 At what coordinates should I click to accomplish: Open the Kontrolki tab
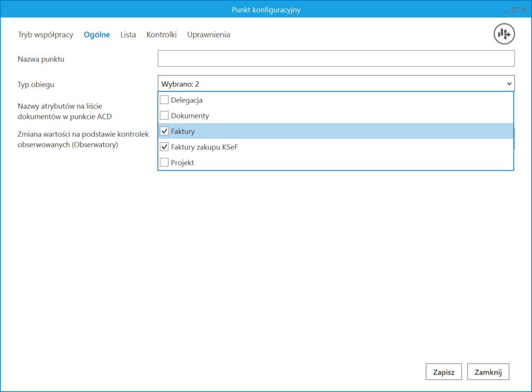tap(161, 35)
